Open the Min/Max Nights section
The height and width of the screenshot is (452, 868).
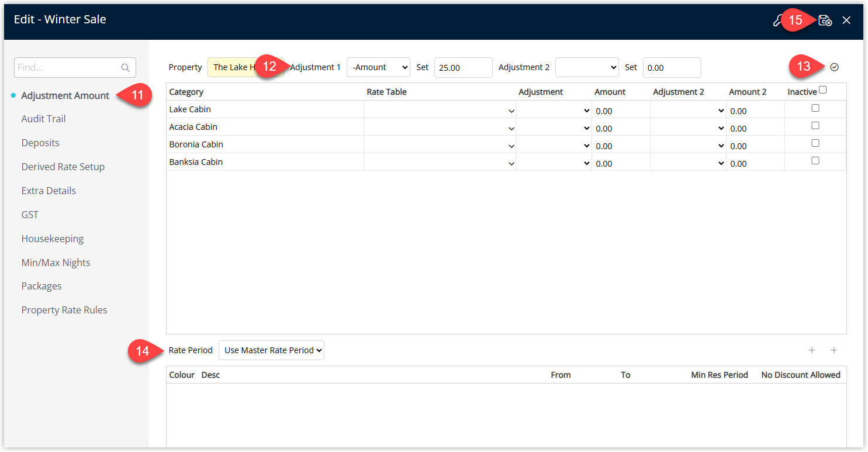[x=56, y=263]
